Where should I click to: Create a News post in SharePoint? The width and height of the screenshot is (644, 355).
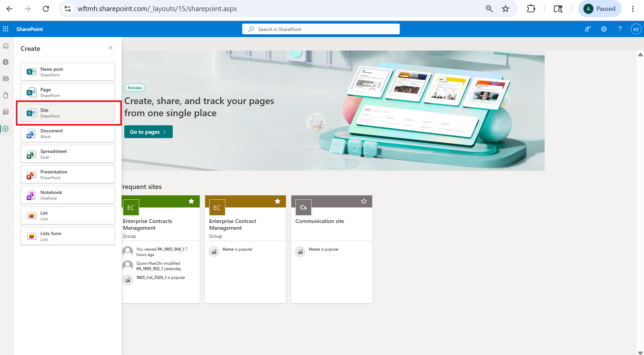pyautogui.click(x=68, y=71)
